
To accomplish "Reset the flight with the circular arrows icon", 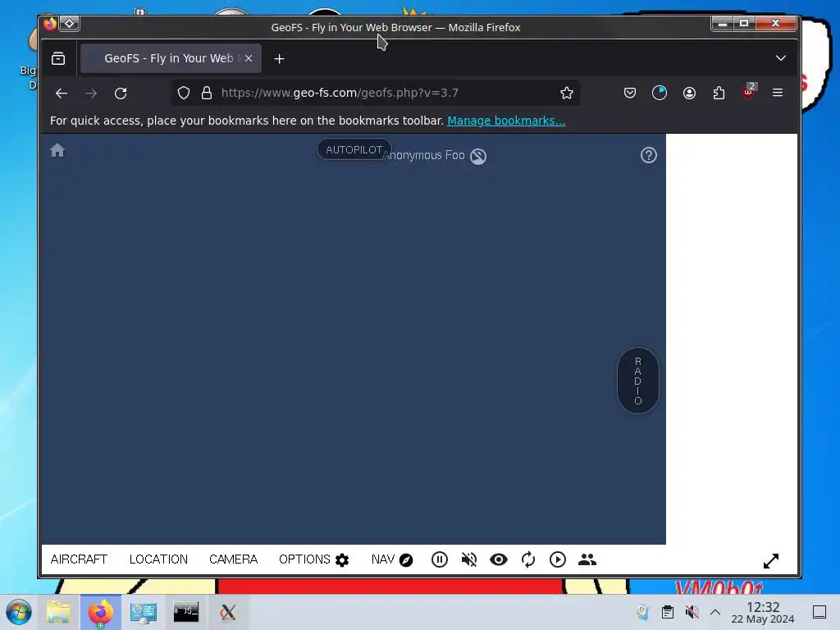I will point(528,559).
